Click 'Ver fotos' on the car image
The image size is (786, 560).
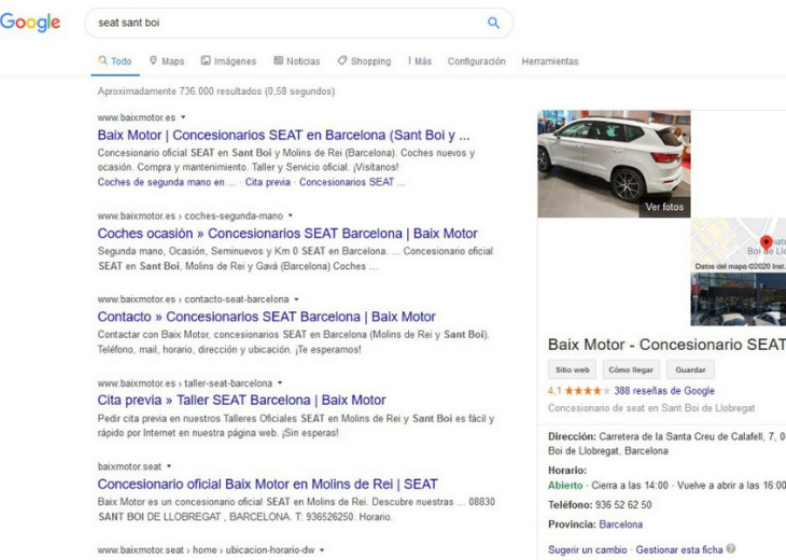pos(664,207)
